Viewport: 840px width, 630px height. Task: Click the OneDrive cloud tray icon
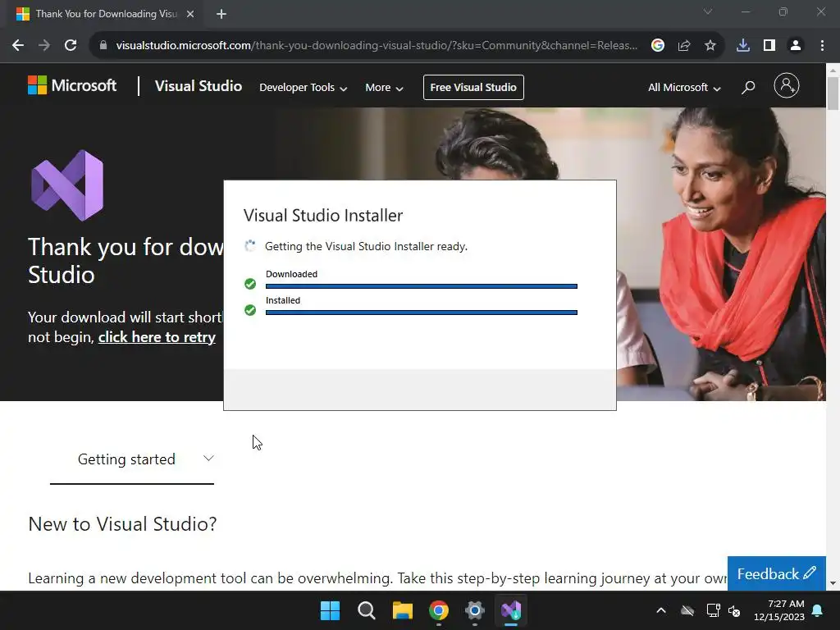687,610
